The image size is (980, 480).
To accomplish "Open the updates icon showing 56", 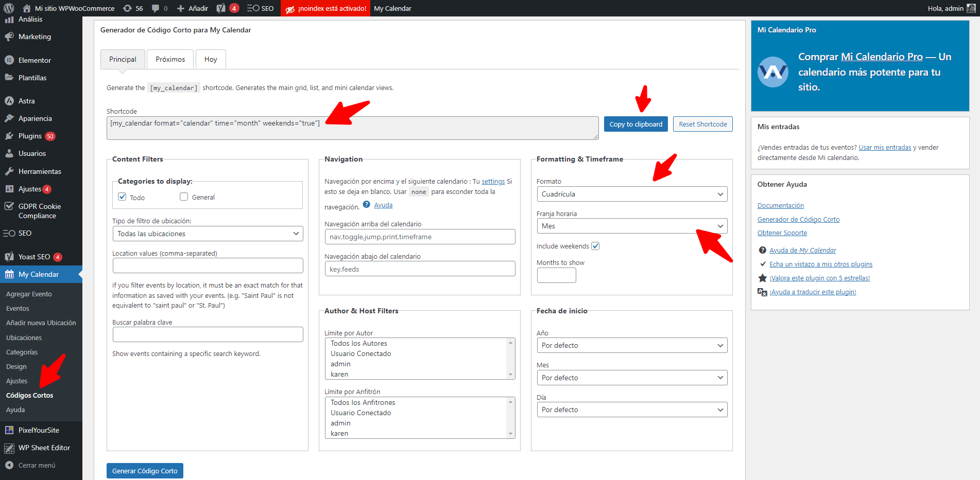I will [127, 8].
